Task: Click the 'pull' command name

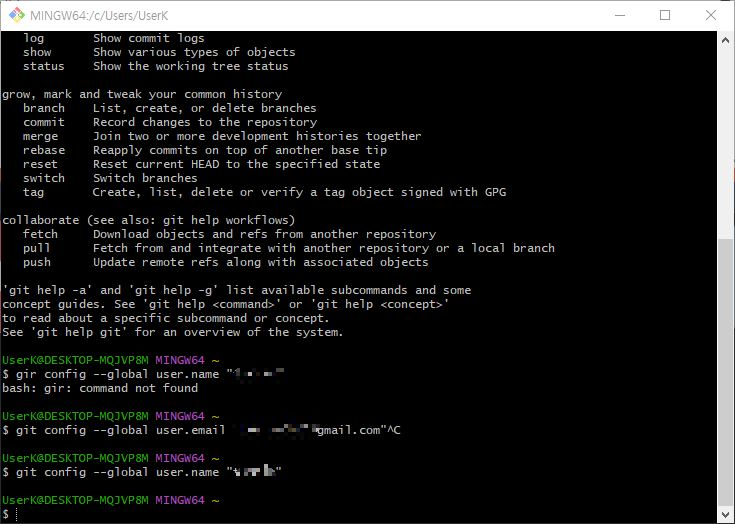Action: tap(37, 248)
